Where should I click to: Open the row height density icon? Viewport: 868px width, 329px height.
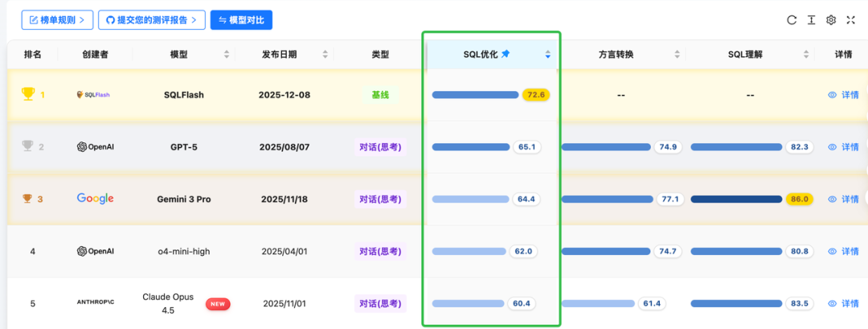coord(811,20)
